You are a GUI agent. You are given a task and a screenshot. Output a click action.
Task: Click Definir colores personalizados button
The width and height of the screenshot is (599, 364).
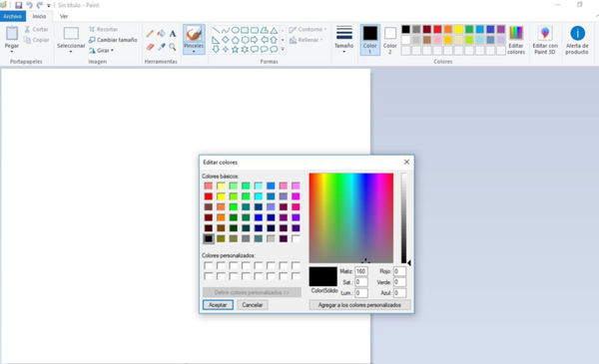point(252,292)
